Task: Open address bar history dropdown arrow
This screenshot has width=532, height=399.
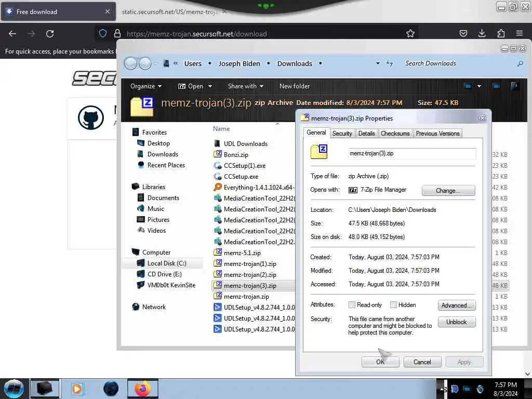Action: (378, 63)
